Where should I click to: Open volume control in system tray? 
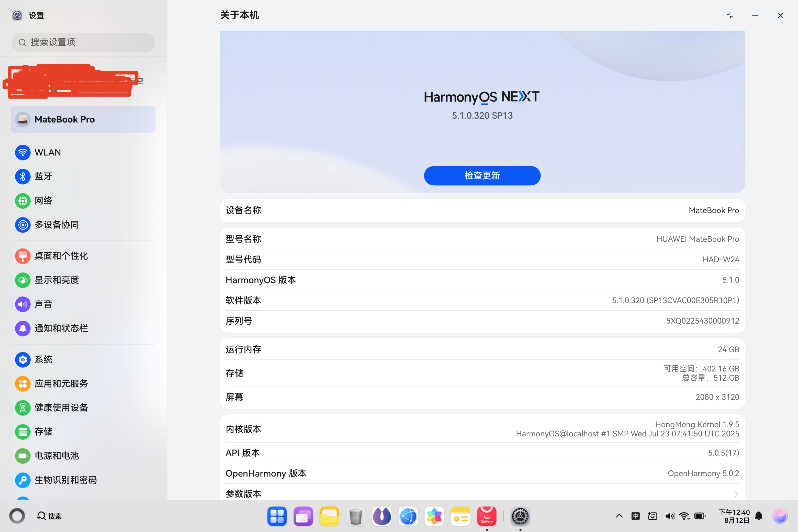(x=670, y=516)
